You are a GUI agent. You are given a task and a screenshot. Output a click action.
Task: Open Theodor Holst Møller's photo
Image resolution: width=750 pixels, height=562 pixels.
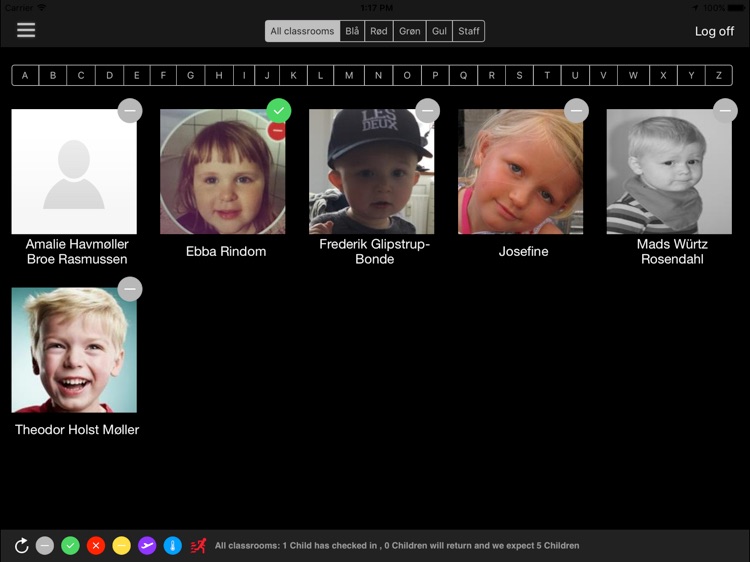pos(74,350)
